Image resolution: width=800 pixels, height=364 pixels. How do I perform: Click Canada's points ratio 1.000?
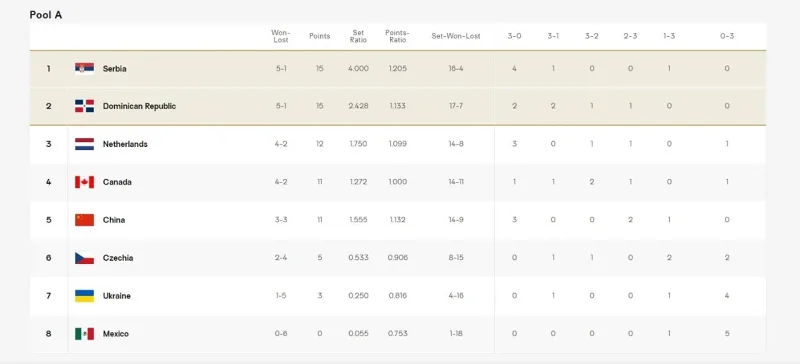click(x=397, y=182)
